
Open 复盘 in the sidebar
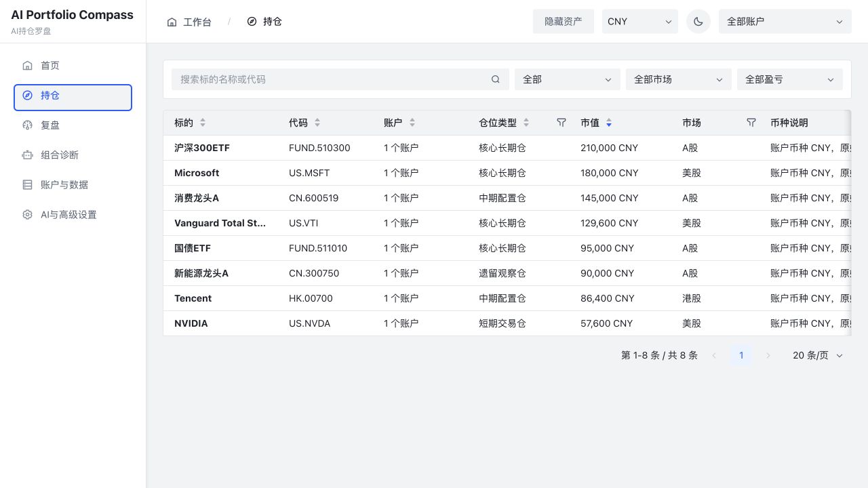click(x=73, y=125)
